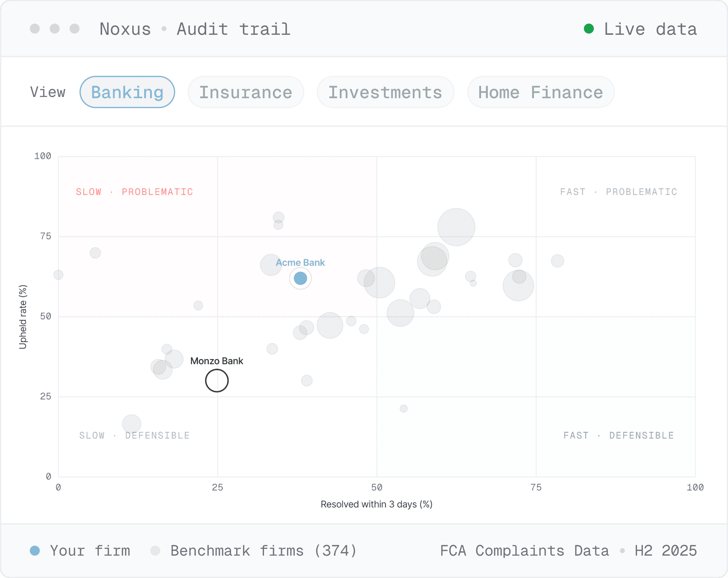Switch to Home Finance view
Viewport: 728px width, 578px height.
(x=541, y=92)
